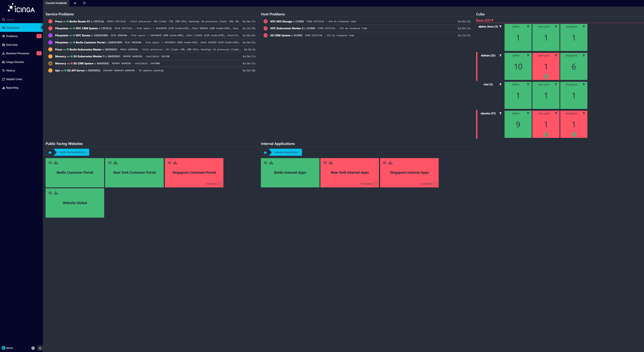Click home icon in Internal Applications breadcrumb

tap(265, 152)
